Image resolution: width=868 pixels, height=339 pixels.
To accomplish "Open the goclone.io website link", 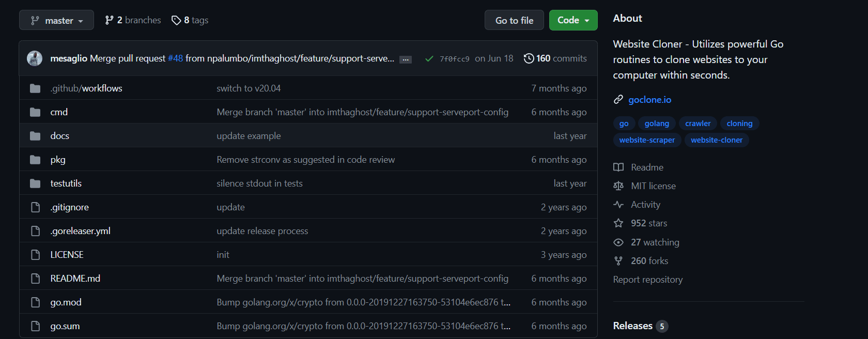I will [x=649, y=100].
